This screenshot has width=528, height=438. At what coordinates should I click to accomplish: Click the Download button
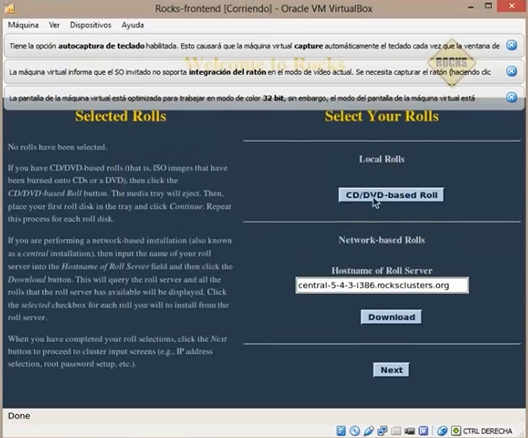(391, 317)
